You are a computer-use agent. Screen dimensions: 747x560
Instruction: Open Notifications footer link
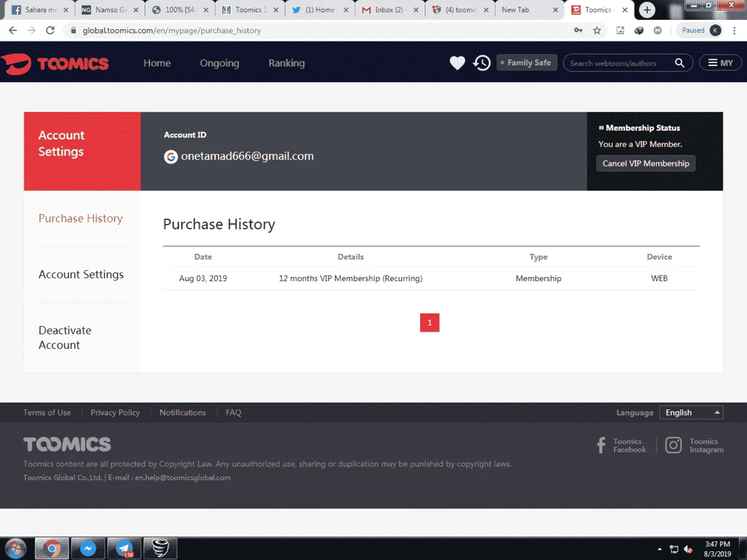pyautogui.click(x=182, y=413)
